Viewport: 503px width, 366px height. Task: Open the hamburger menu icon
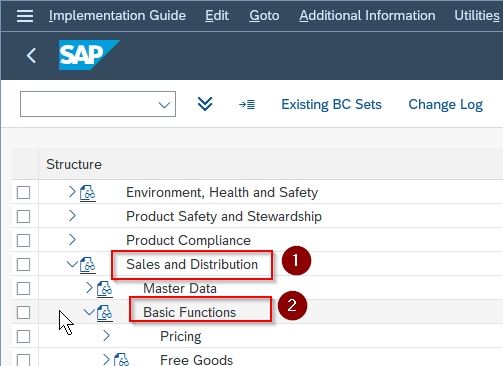click(25, 16)
